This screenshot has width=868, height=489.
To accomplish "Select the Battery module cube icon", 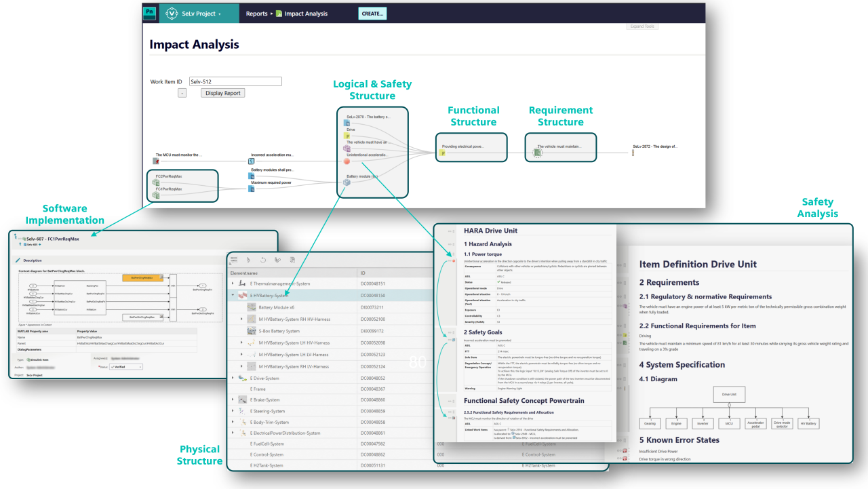I will point(347,182).
